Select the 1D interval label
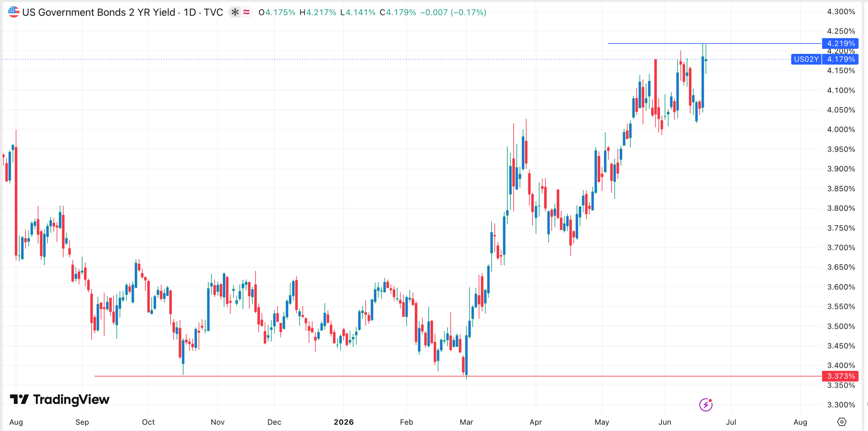Screen dimensions: 868x431 tap(190, 12)
